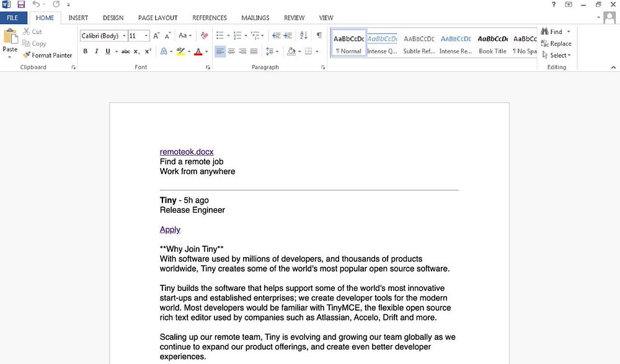The image size is (620, 364).
Task: Decrease font size with Shrink Font icon
Action: point(167,35)
